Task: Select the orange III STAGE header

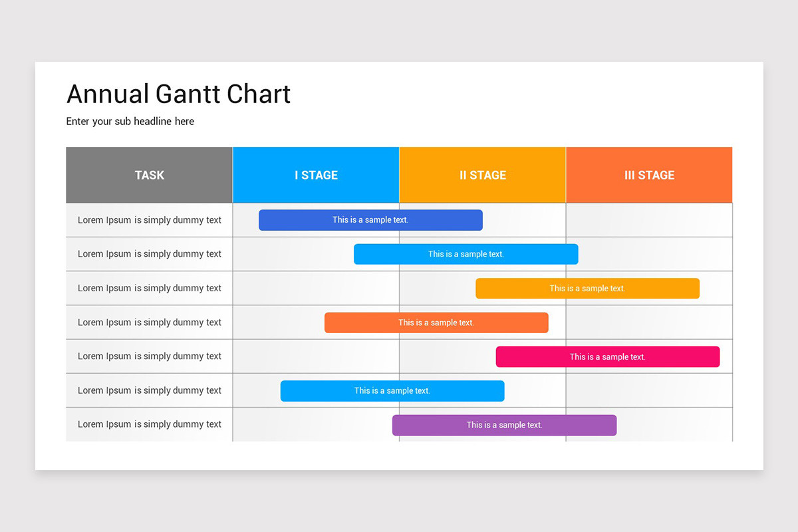Action: point(649,175)
